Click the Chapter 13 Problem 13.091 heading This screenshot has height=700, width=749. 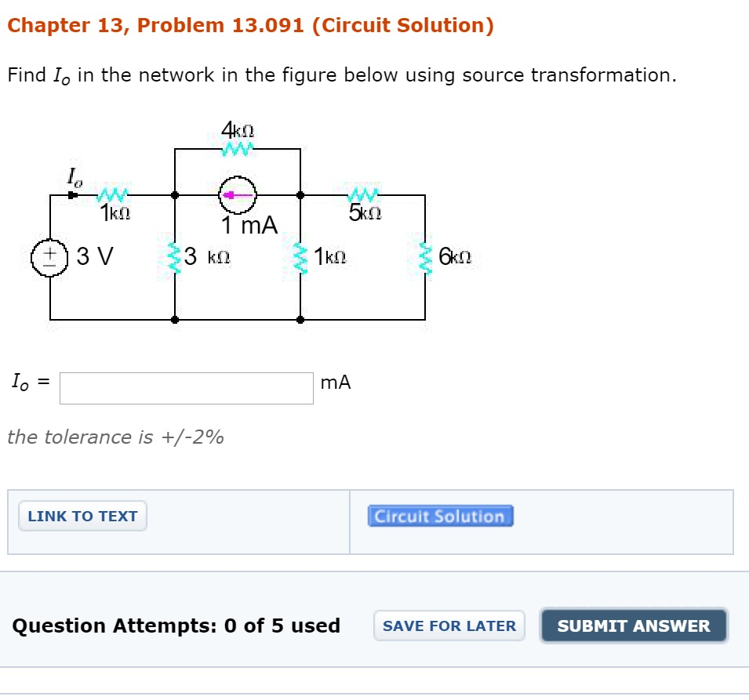(x=250, y=25)
